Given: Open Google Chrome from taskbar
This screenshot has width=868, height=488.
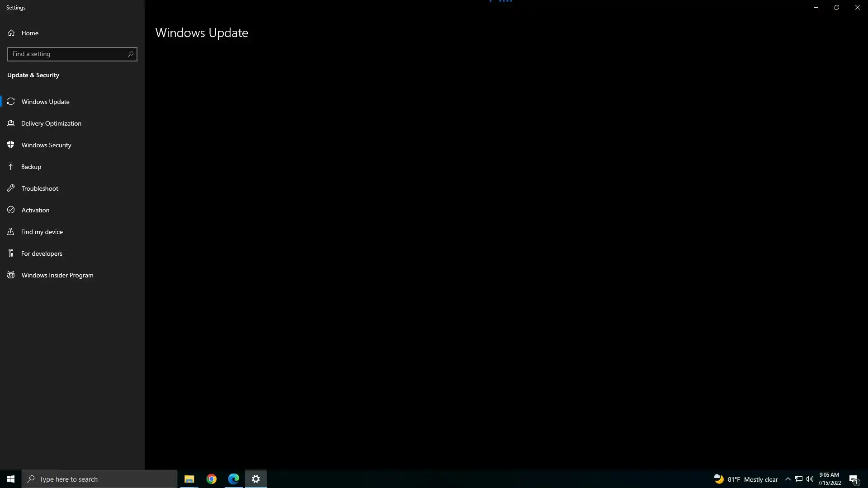Looking at the screenshot, I should 212,479.
